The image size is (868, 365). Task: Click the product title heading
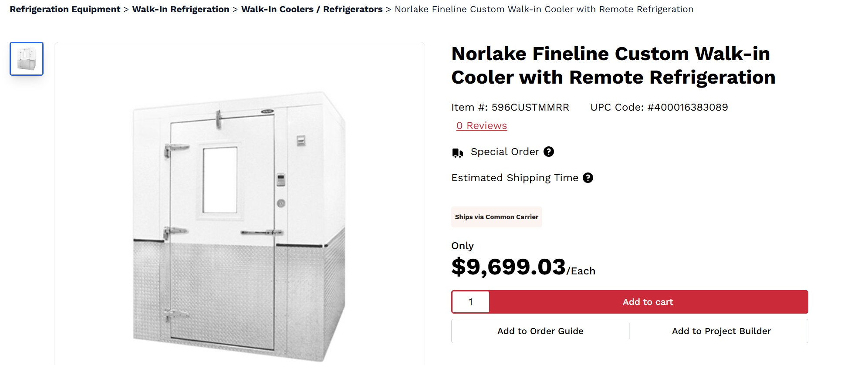613,65
